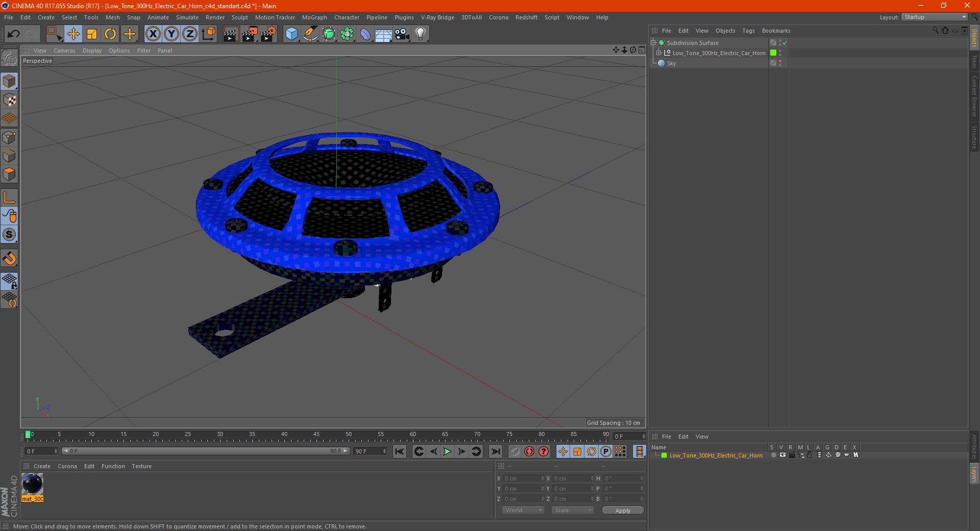Activate the Scale tool

(x=92, y=34)
